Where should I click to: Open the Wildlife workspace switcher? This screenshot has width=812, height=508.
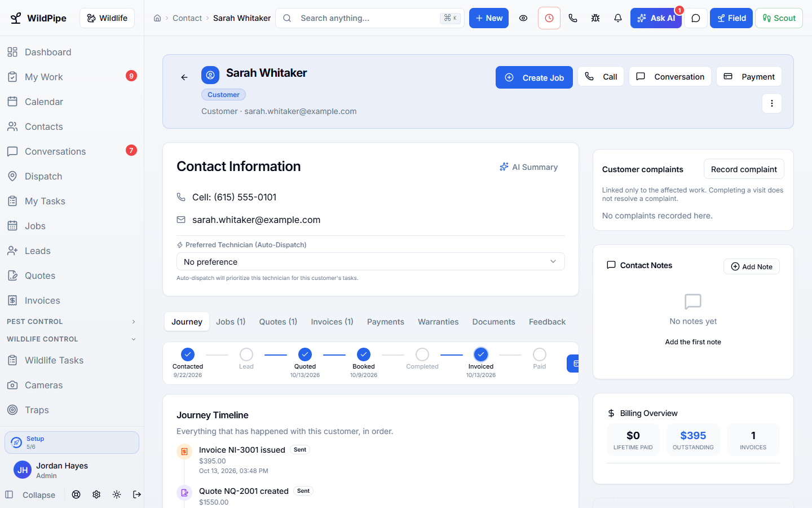point(107,18)
